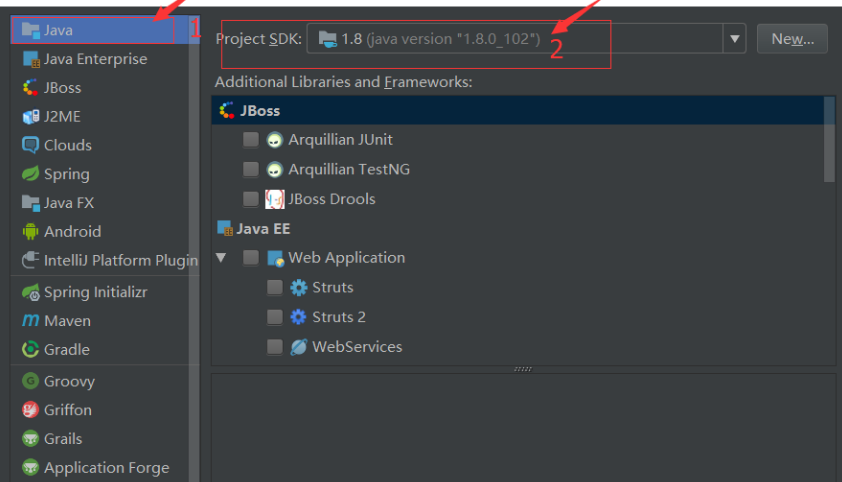
Task: Click the Web Application icon
Action: pos(275,258)
